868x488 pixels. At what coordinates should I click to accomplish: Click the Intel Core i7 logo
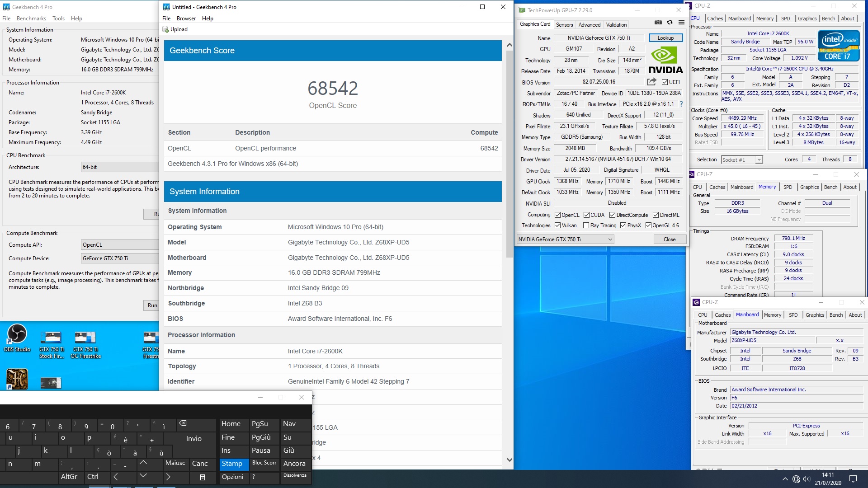click(x=839, y=45)
